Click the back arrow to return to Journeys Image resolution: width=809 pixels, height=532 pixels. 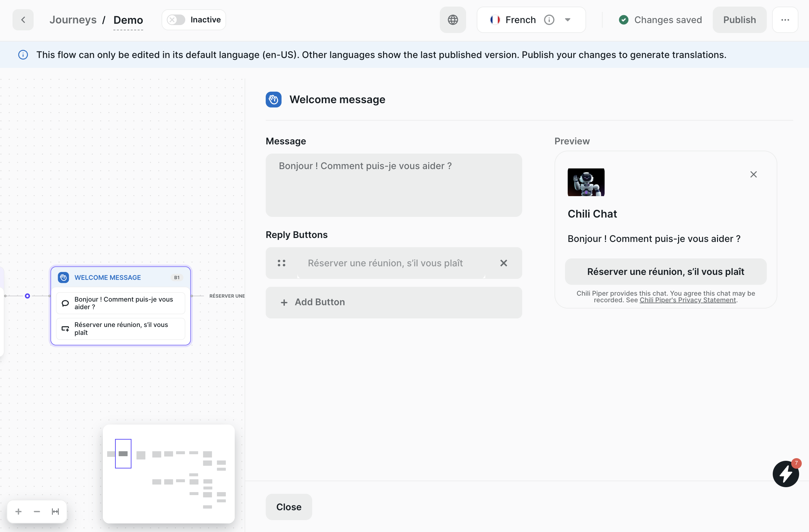pos(23,19)
